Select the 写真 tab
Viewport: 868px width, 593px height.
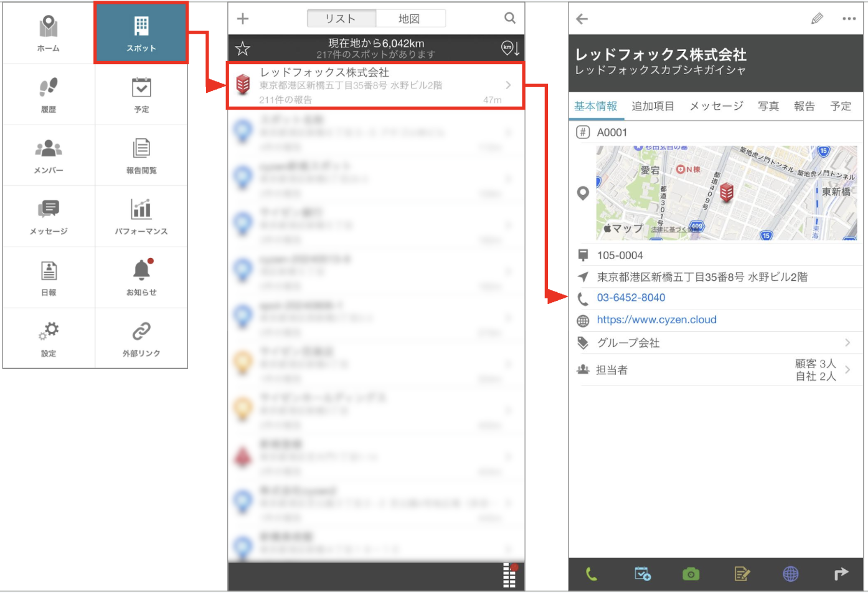(x=768, y=106)
